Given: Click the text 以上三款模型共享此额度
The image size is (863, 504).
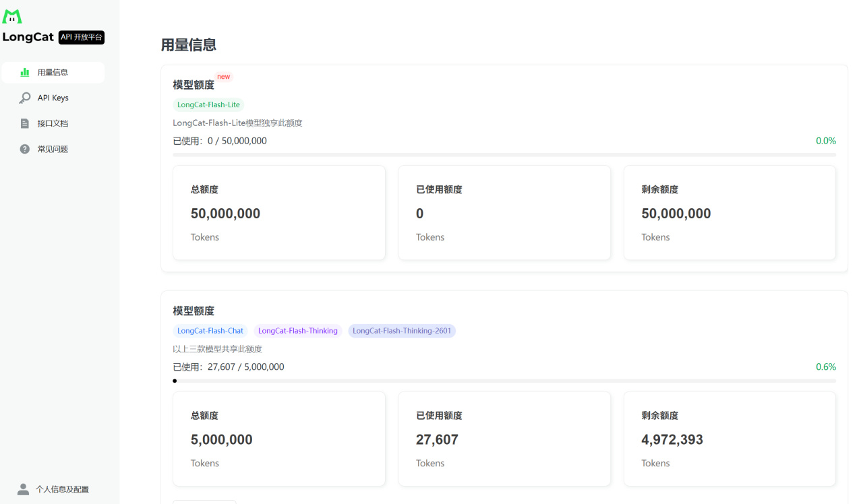Looking at the screenshot, I should coord(218,349).
